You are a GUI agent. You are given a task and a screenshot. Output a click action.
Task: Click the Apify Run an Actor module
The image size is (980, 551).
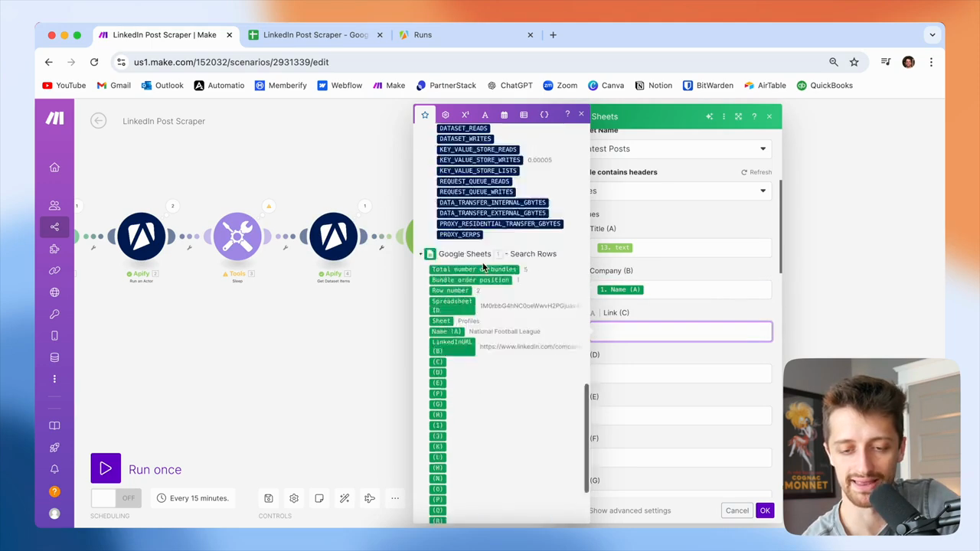coord(141,236)
